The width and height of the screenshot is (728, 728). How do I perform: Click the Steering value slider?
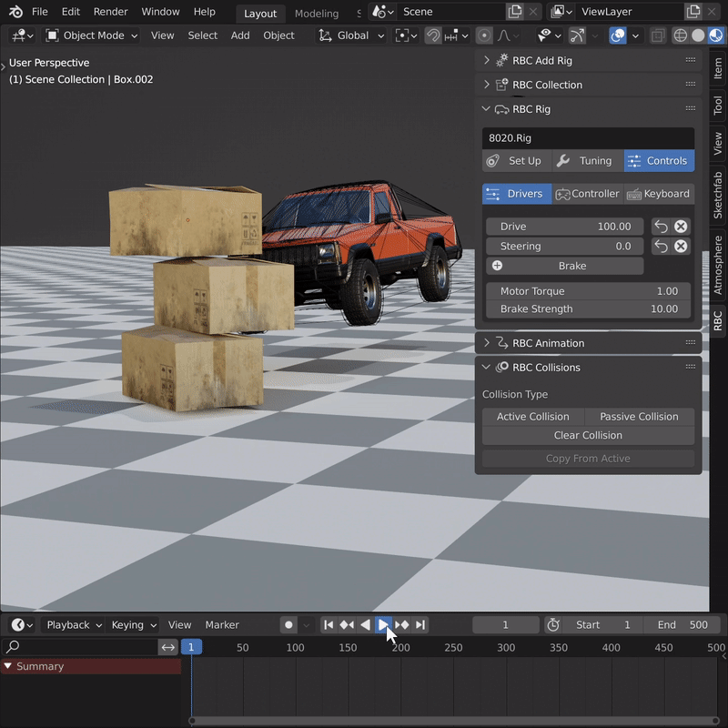pos(564,246)
